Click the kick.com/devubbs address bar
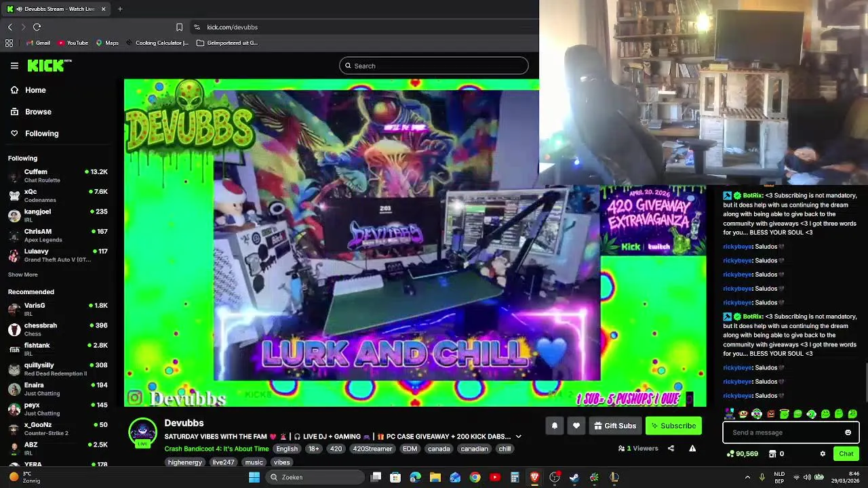The height and width of the screenshot is (488, 868). (232, 27)
